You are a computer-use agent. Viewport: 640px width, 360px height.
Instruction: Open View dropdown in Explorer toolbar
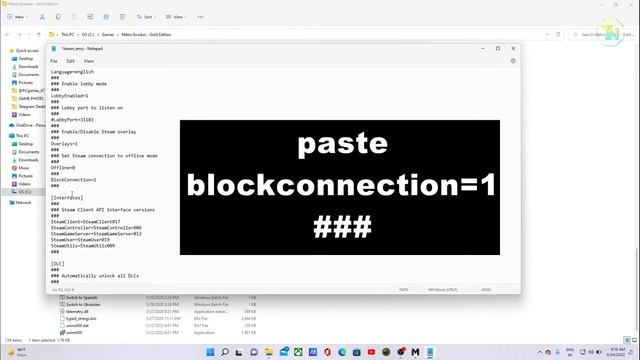(176, 17)
